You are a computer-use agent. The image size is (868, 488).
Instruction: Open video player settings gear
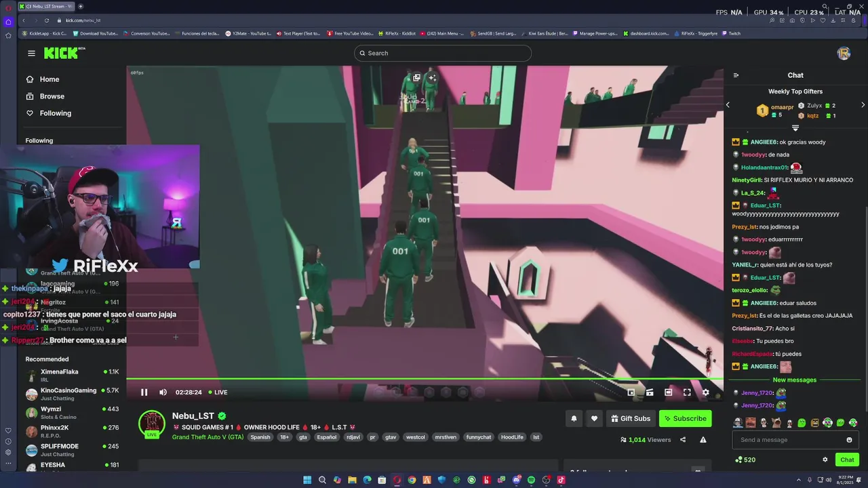pos(705,392)
